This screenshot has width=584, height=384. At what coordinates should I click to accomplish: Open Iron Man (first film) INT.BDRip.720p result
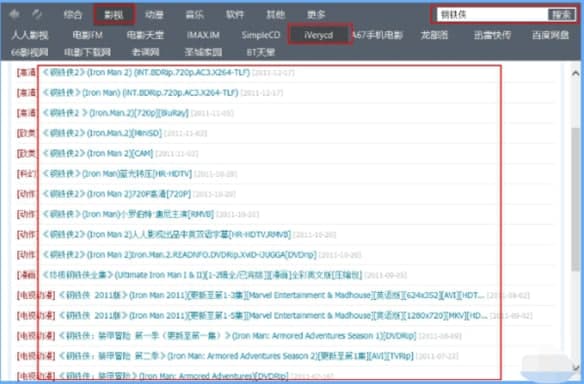140,92
